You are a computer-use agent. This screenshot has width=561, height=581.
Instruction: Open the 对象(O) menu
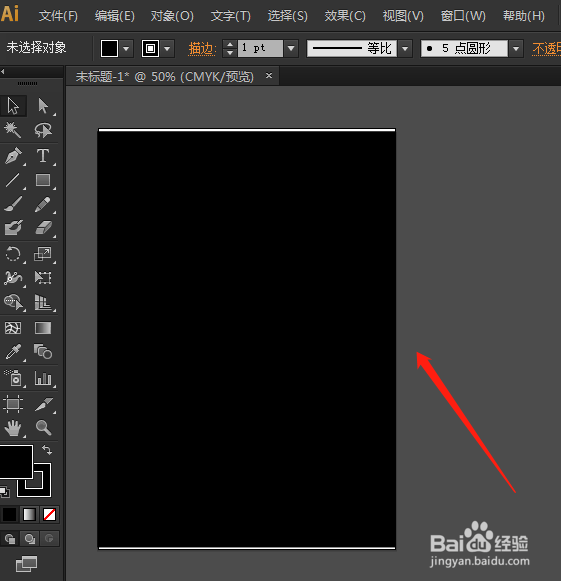pos(172,16)
